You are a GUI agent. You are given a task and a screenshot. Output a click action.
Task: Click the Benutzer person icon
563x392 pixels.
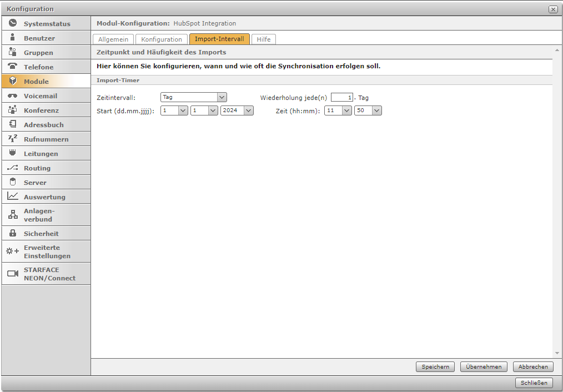tap(13, 38)
